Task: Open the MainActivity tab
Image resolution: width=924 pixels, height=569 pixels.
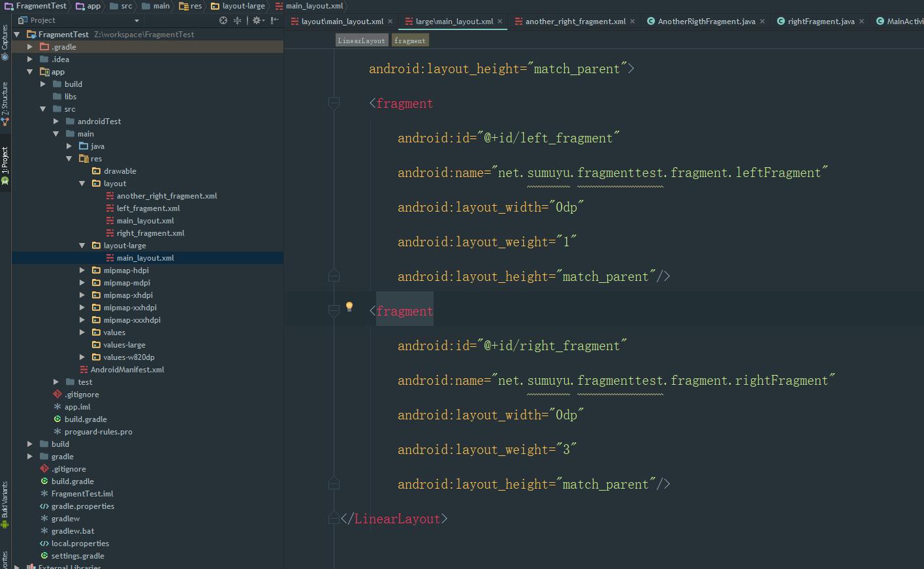Action: pos(900,22)
